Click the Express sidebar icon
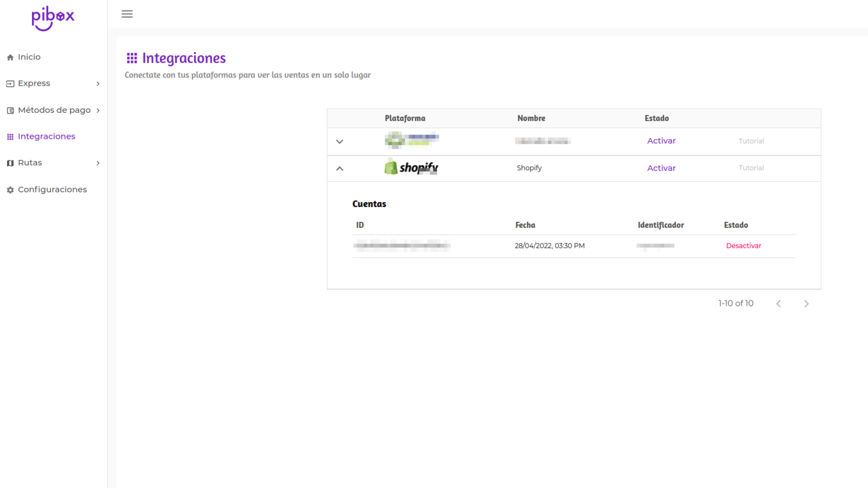This screenshot has height=488, width=868. [10, 84]
